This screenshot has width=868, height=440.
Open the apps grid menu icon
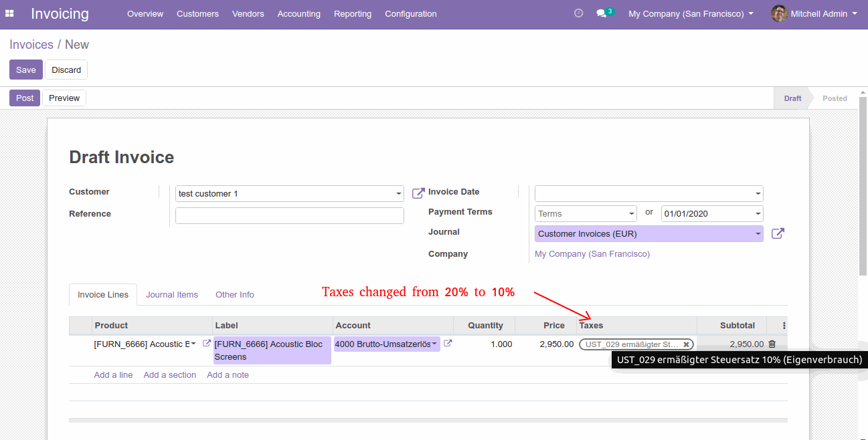[x=9, y=13]
